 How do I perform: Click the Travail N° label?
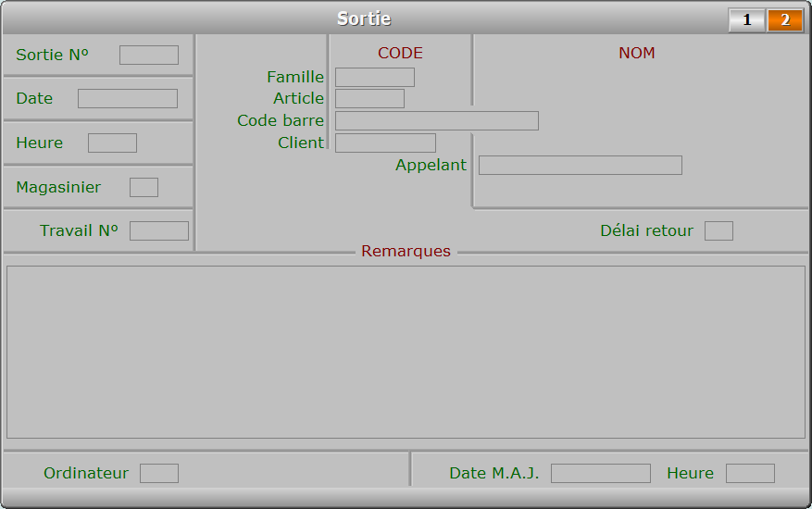click(x=79, y=231)
